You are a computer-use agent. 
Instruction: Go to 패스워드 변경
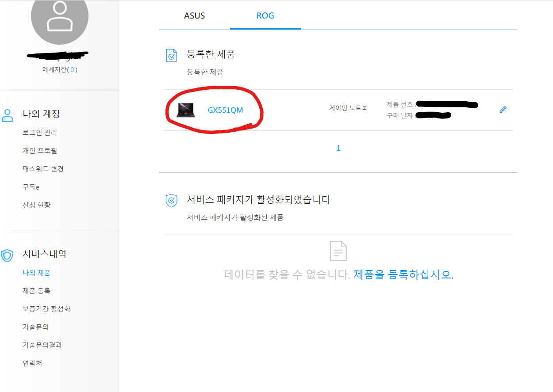coord(43,169)
